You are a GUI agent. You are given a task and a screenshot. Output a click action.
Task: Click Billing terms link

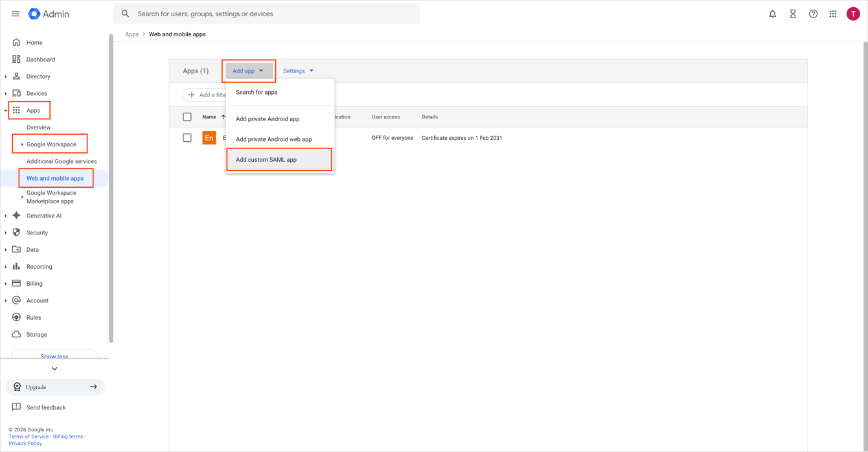(x=68, y=436)
